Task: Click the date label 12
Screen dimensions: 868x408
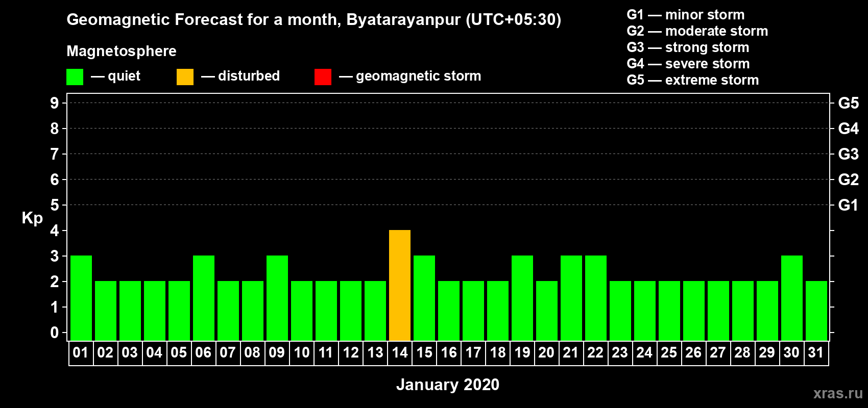Action: (350, 352)
